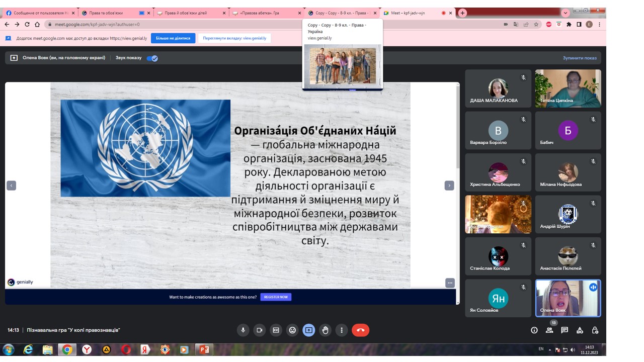Open the presentation's three-dot options button
The width and height of the screenshot is (644, 362).
coord(450,283)
